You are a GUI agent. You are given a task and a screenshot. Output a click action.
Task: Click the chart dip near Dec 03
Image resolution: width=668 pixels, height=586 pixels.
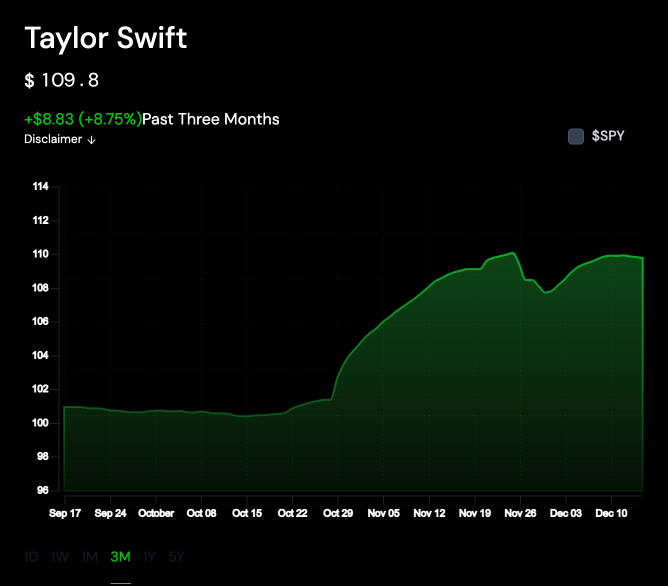coord(546,292)
